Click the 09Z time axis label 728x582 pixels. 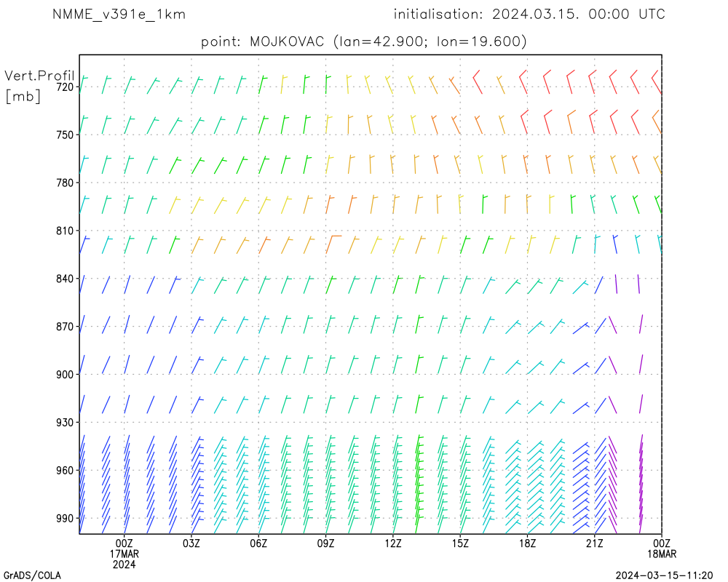325,543
